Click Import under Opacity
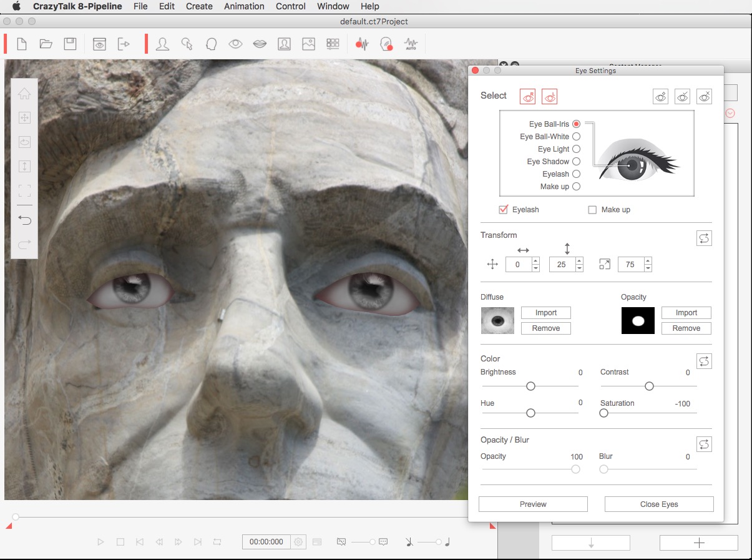752x560 pixels. click(686, 313)
